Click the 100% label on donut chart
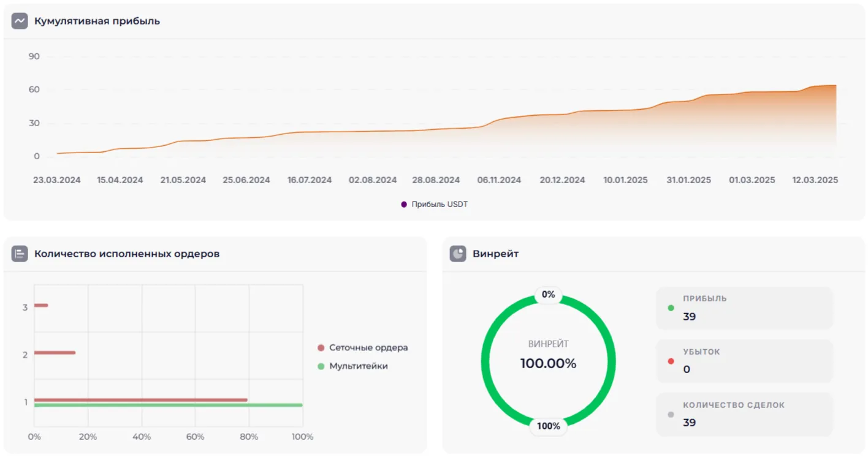The height and width of the screenshot is (457, 868). click(548, 426)
